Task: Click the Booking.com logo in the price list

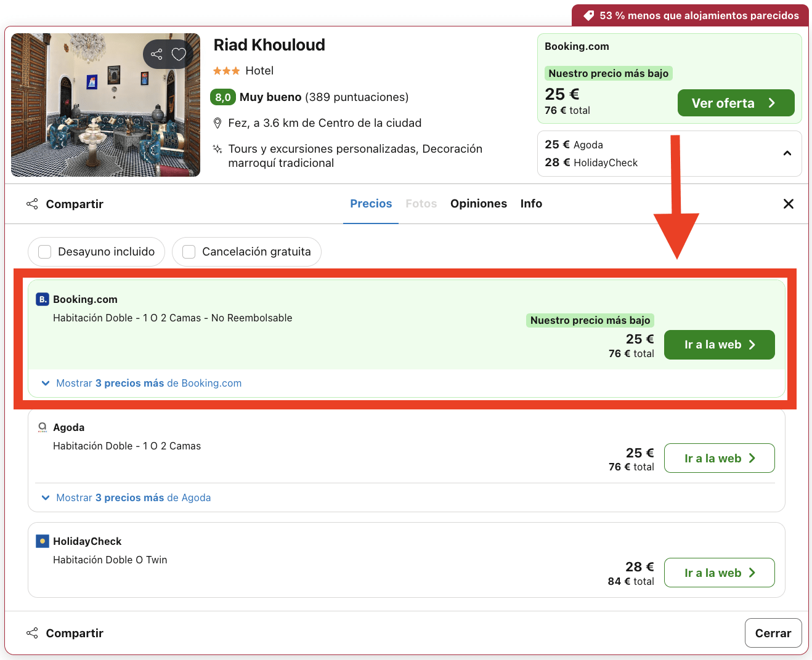Action: point(42,299)
